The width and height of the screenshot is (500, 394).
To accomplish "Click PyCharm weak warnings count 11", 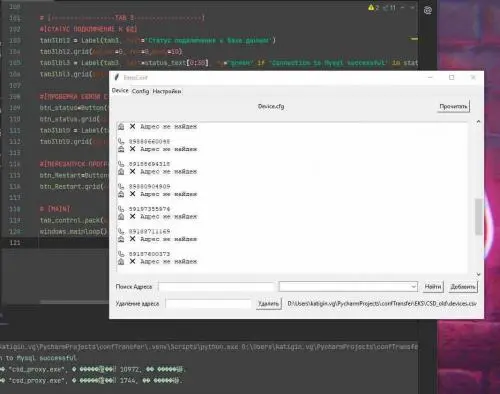I will pyautogui.click(x=390, y=7).
